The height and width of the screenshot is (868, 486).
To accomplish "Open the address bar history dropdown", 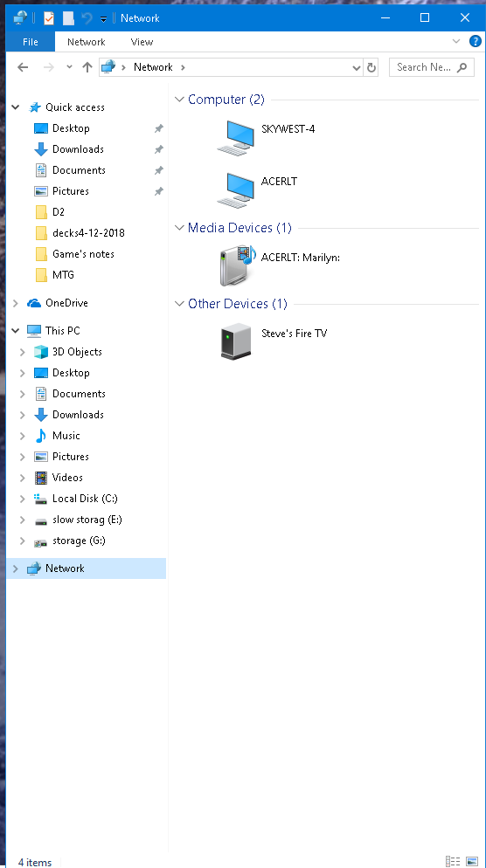I will tap(357, 67).
